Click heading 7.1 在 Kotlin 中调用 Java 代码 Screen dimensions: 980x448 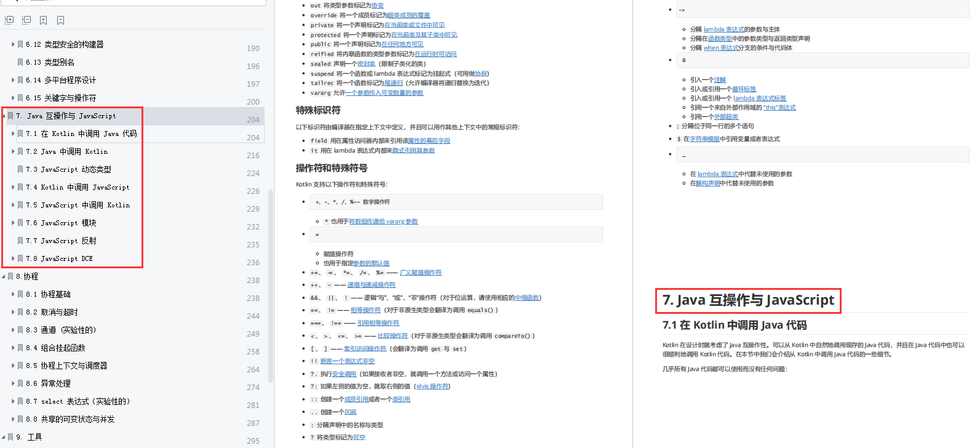(x=735, y=325)
